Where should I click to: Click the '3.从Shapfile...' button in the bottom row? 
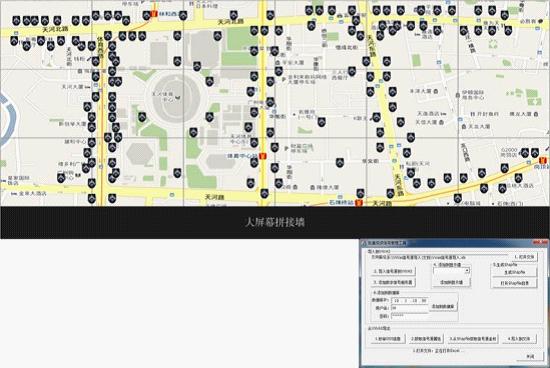coord(473,339)
